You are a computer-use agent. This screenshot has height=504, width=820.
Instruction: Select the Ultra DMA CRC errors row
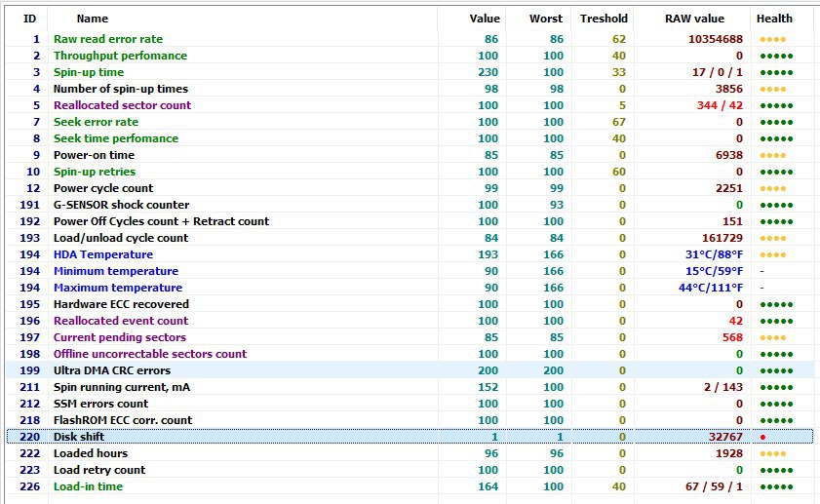pos(112,370)
